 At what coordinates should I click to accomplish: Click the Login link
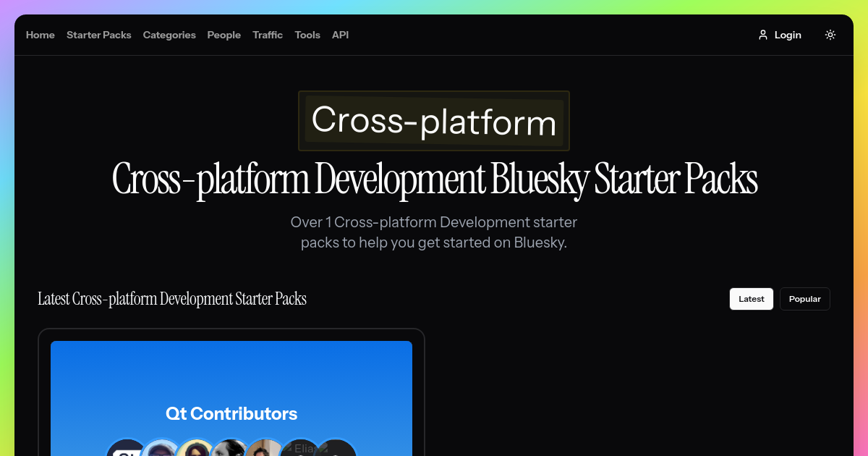point(788,35)
